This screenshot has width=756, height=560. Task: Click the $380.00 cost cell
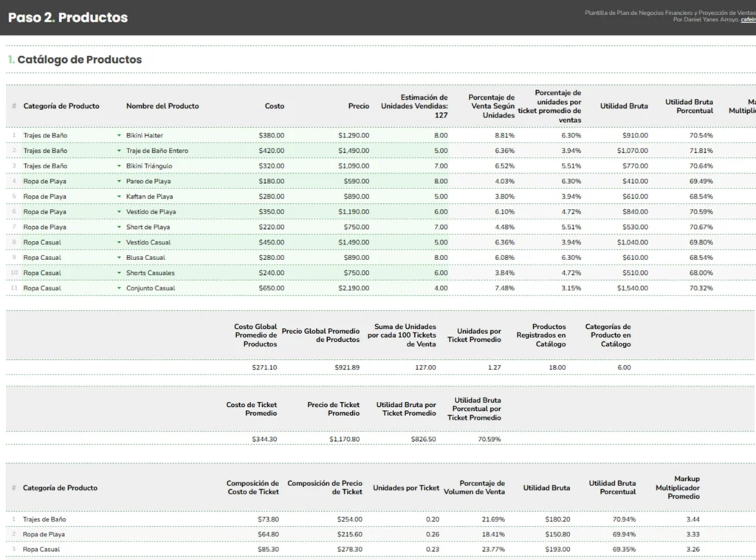pos(272,135)
